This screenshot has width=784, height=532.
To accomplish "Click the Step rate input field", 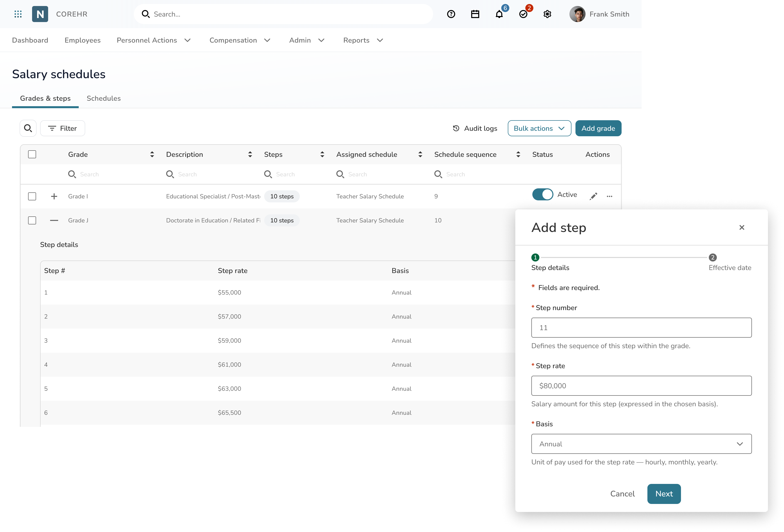I will [641, 386].
